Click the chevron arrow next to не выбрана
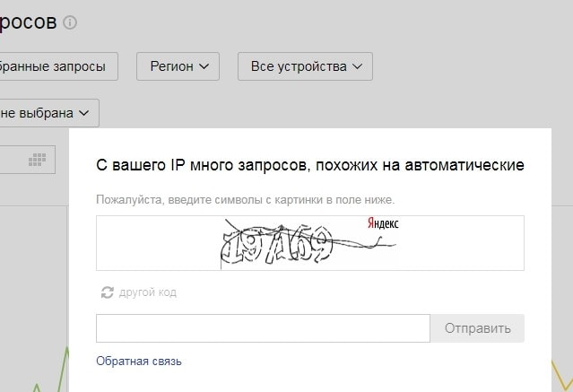This screenshot has width=573, height=392. coord(83,113)
